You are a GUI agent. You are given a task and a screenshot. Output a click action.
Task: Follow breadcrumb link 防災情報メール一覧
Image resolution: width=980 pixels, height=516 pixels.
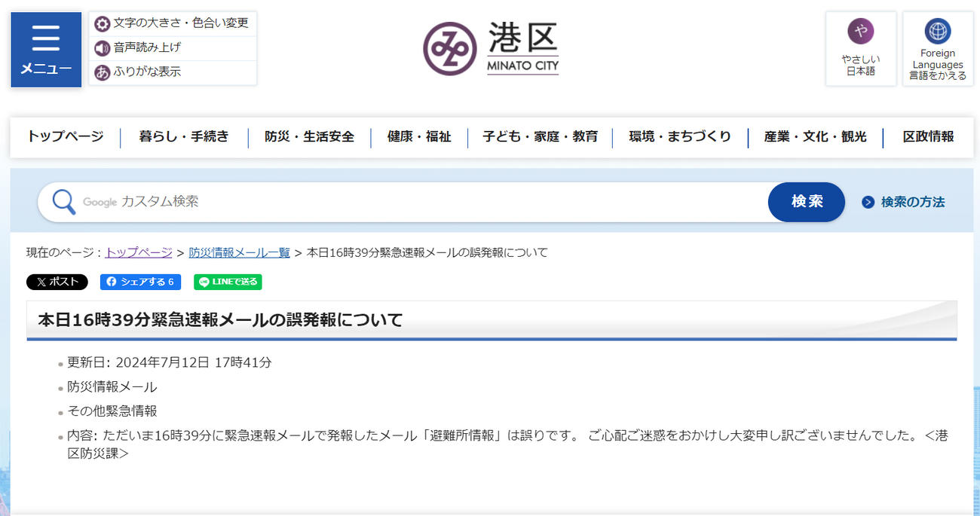pos(239,252)
